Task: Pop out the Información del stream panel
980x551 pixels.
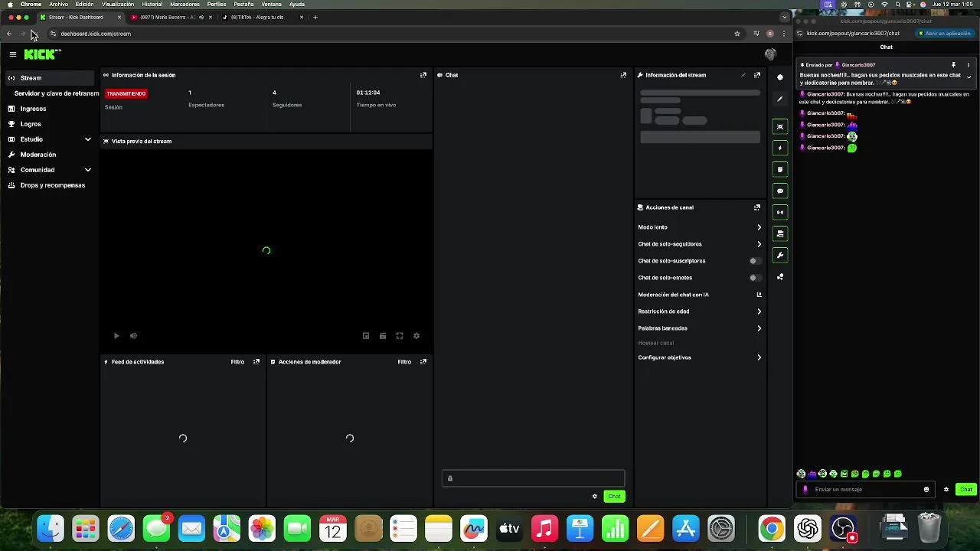Action: tap(757, 75)
